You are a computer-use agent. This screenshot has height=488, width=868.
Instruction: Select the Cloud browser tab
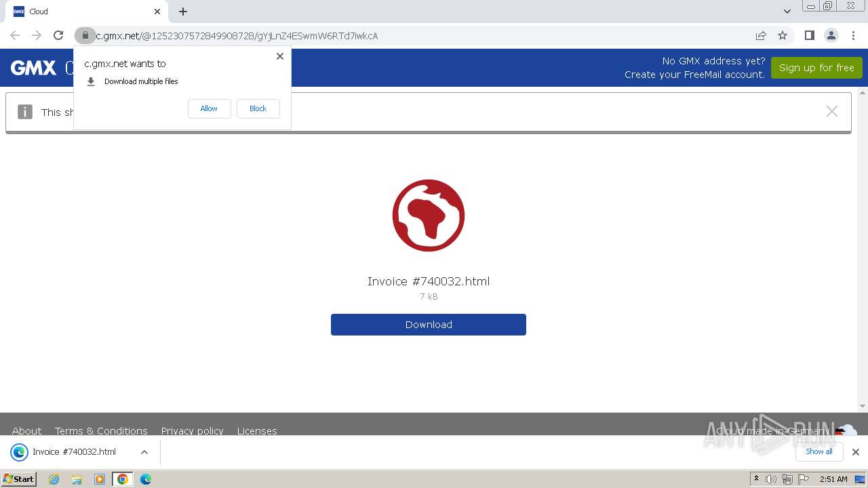[86, 12]
